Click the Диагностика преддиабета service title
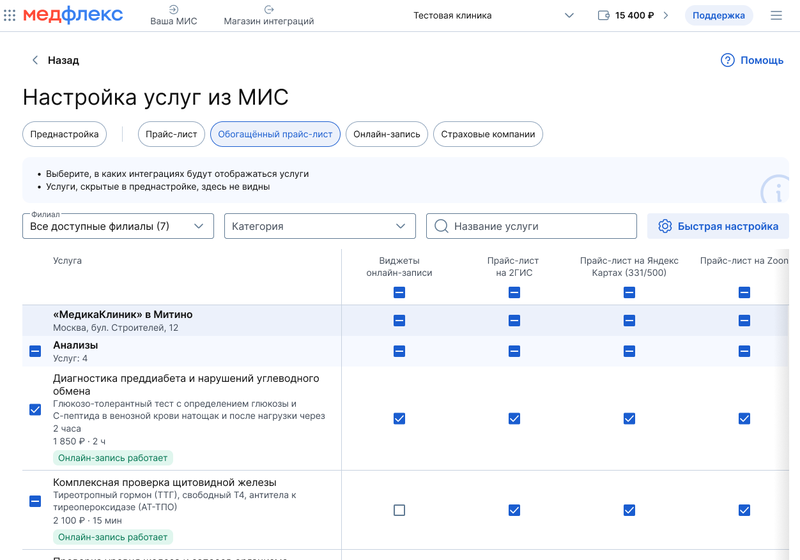This screenshot has height=560, width=800. 186,385
